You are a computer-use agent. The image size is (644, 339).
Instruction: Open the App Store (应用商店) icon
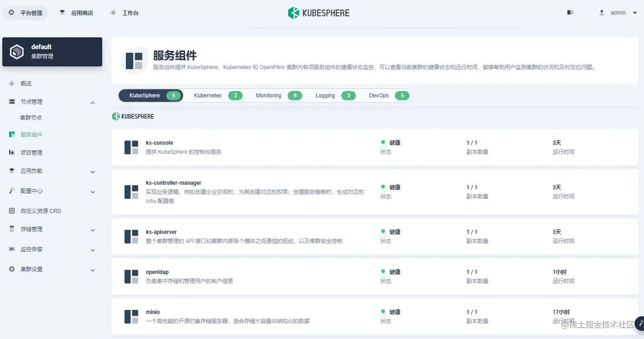point(62,13)
